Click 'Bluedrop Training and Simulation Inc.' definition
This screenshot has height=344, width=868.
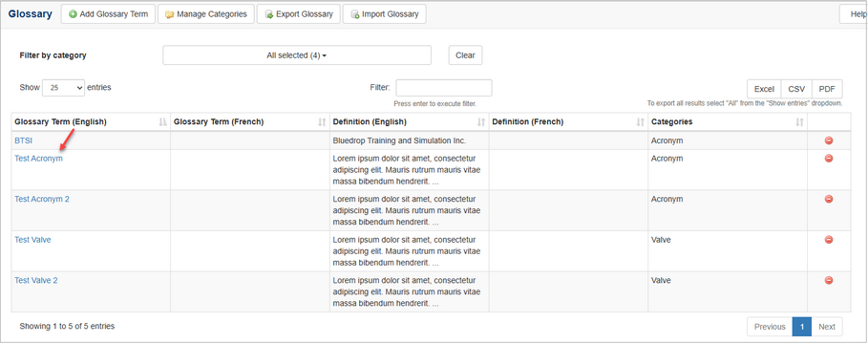pos(400,140)
